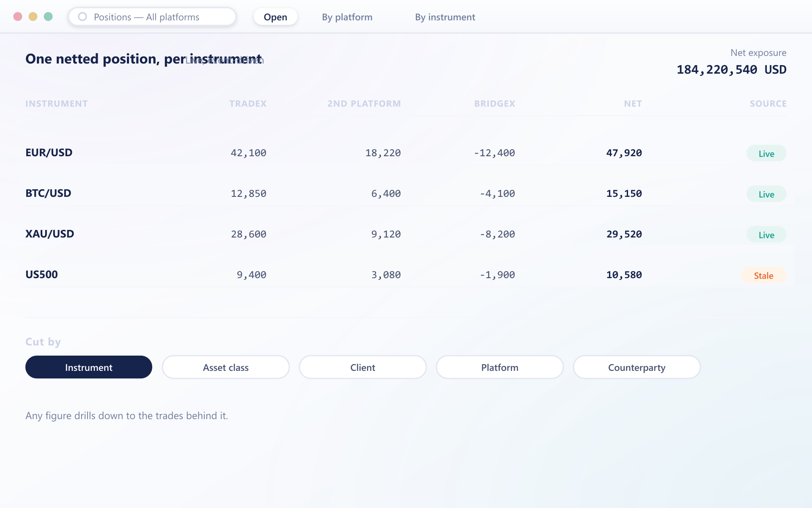Open the By instrument tab
The width and height of the screenshot is (812, 508).
coord(445,17)
